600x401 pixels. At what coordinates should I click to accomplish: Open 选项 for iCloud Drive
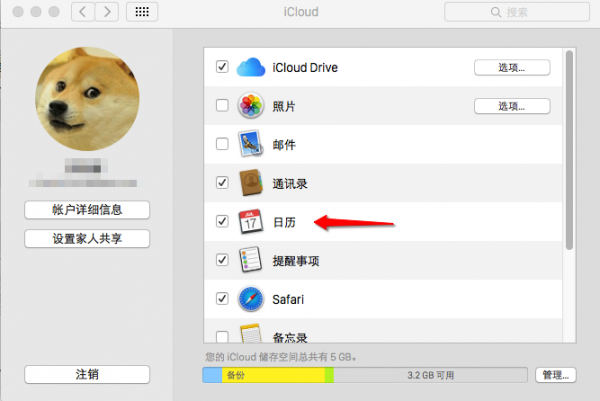(x=512, y=68)
